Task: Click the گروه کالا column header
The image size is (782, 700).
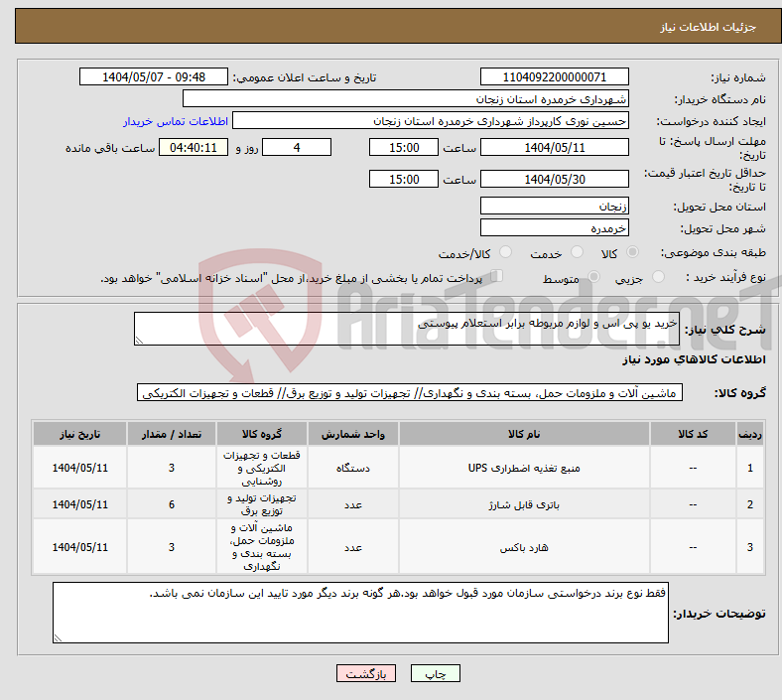Action: pyautogui.click(x=262, y=434)
